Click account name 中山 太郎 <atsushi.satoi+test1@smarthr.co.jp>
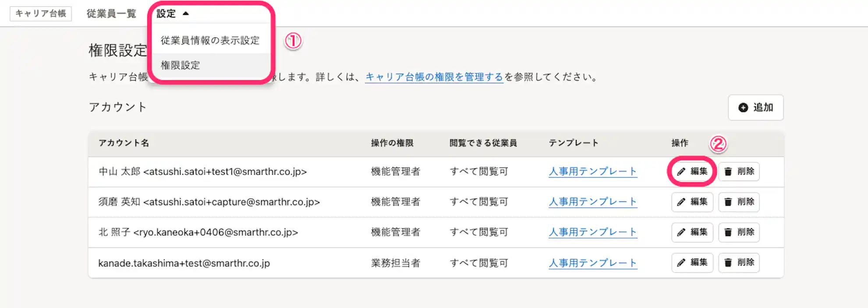 pos(202,171)
